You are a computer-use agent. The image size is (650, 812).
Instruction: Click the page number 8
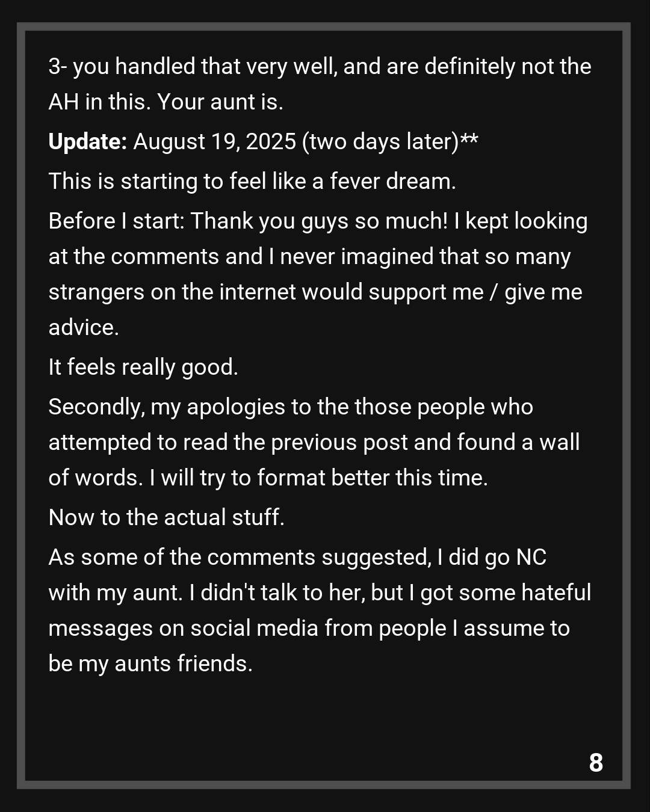pyautogui.click(x=596, y=763)
